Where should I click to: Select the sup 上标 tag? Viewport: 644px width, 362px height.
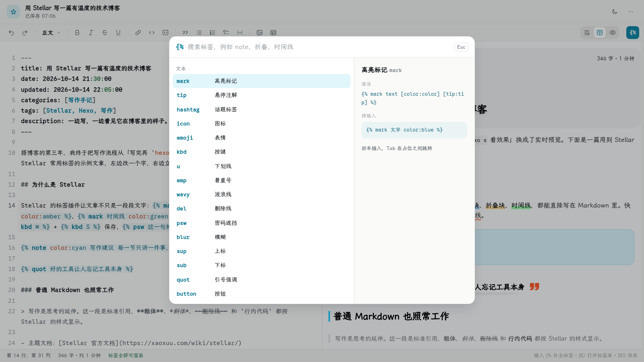point(262,251)
